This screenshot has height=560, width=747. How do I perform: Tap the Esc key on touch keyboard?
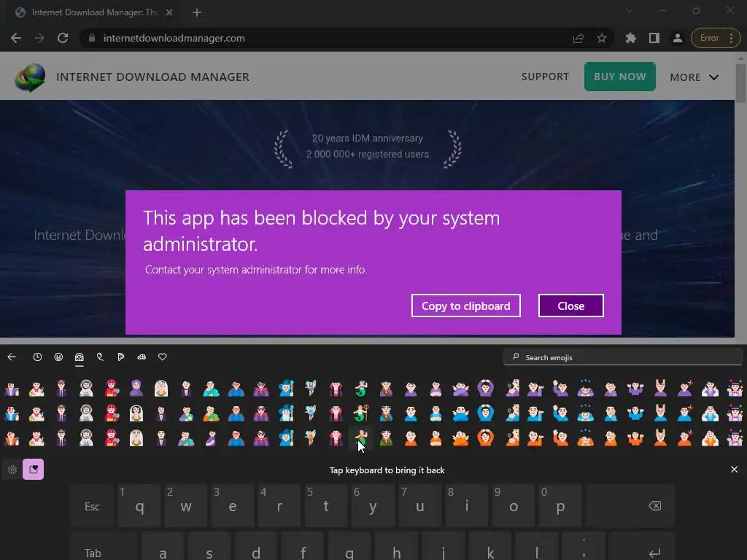click(92, 506)
